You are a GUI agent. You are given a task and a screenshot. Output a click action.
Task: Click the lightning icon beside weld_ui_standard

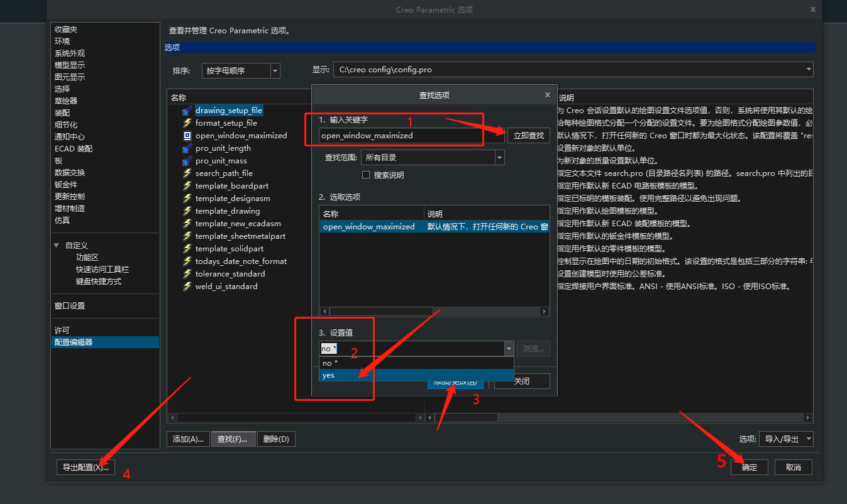(x=187, y=287)
